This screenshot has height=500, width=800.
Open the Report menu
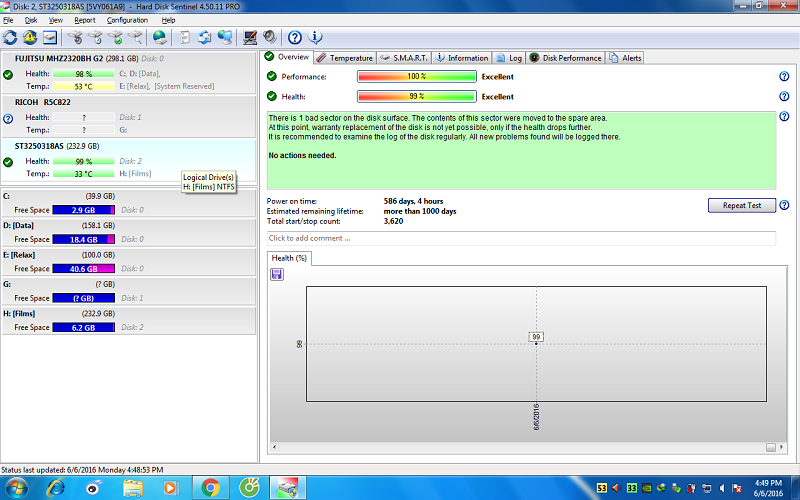point(85,20)
